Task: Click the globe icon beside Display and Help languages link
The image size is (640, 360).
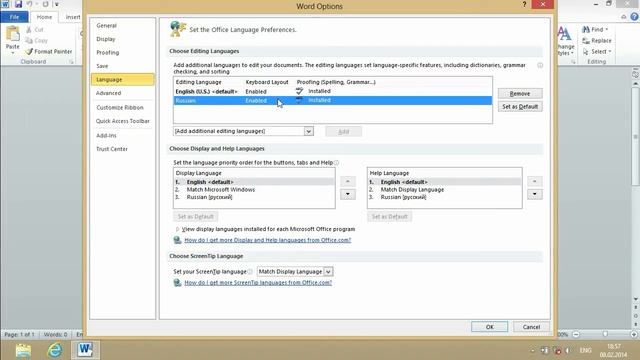Action: (177, 240)
